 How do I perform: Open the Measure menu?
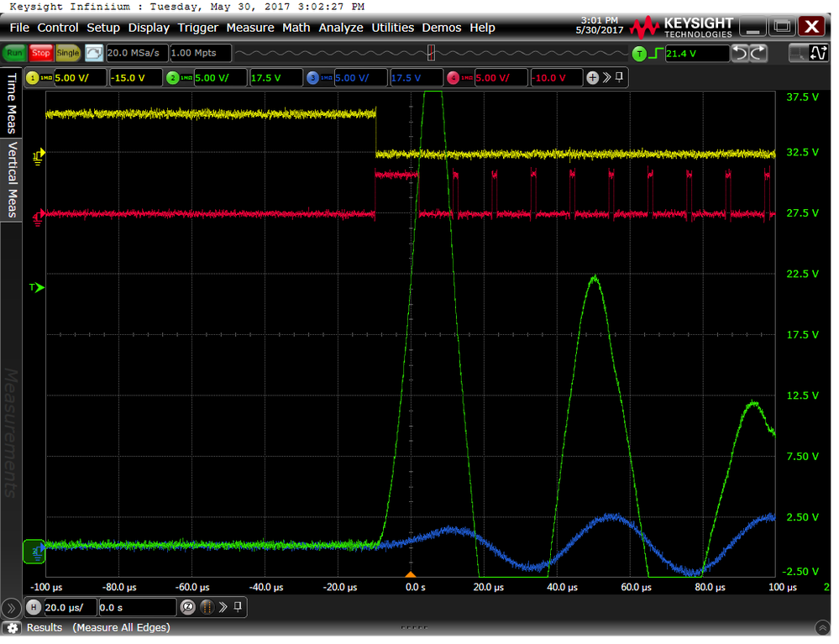249,28
